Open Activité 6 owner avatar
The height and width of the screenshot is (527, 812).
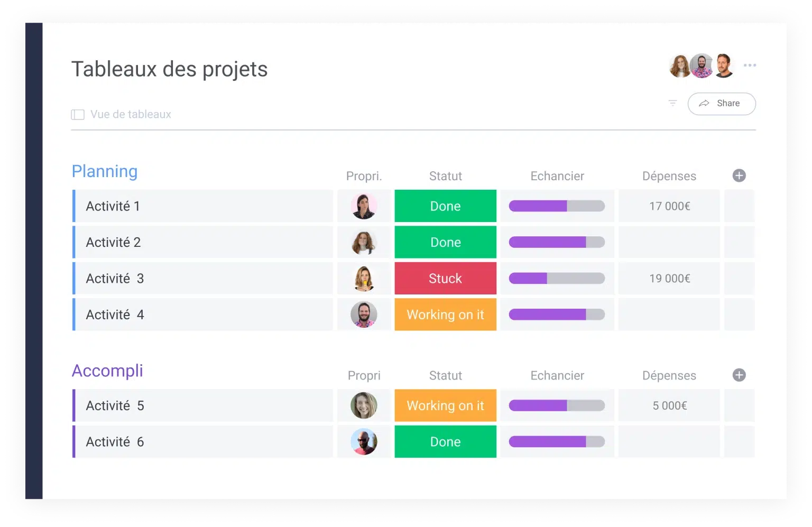364,442
